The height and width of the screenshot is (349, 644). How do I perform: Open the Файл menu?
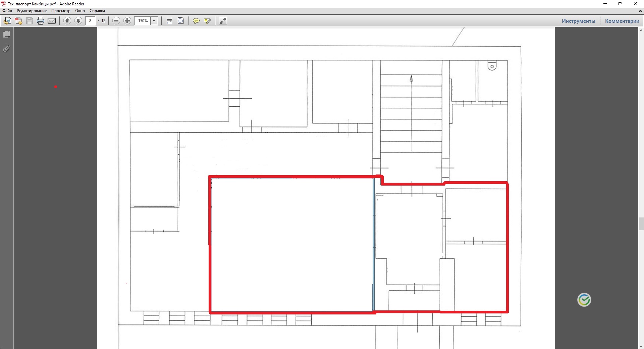7,11
